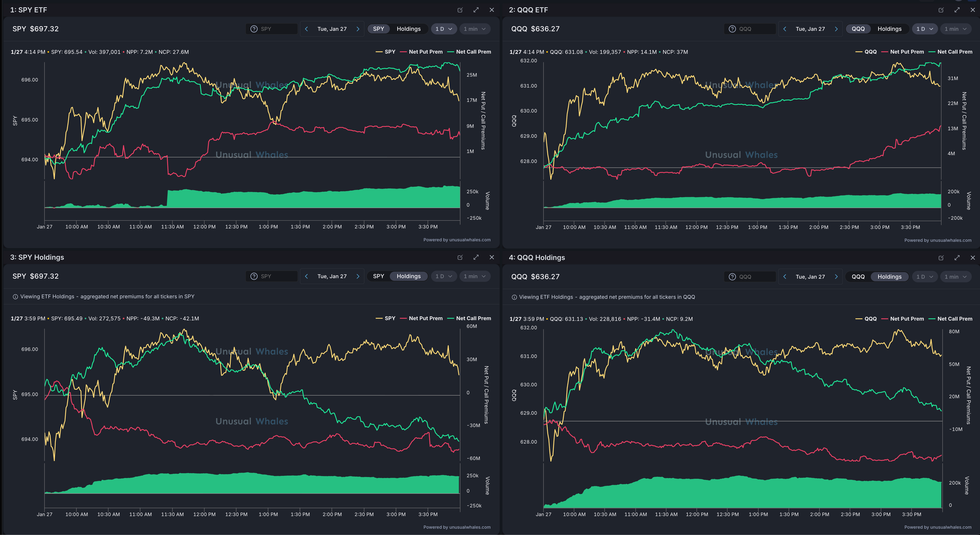Switch SPY ETF panel to Holdings view
The image size is (980, 535).
pos(408,29)
